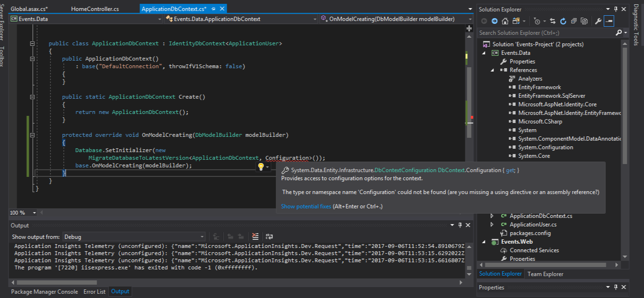The width and height of the screenshot is (644, 298).
Task: Click the Home icon in Solution Explorer
Action: [x=504, y=21]
